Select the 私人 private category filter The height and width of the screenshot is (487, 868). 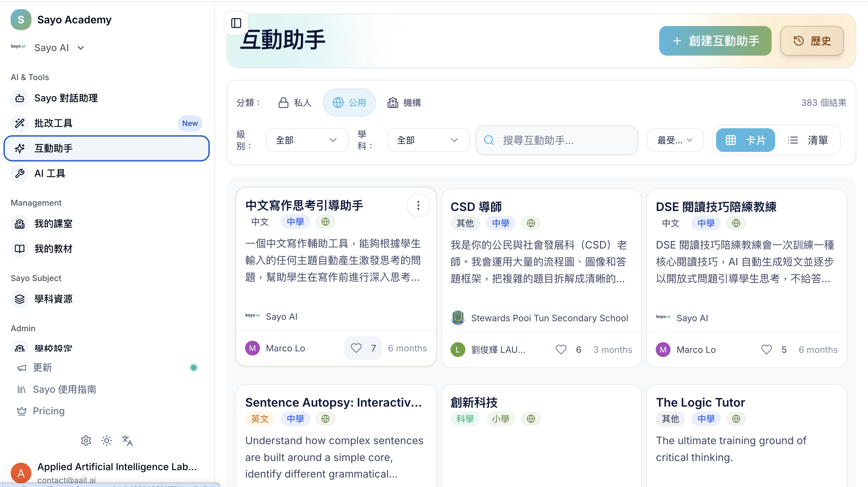(294, 102)
